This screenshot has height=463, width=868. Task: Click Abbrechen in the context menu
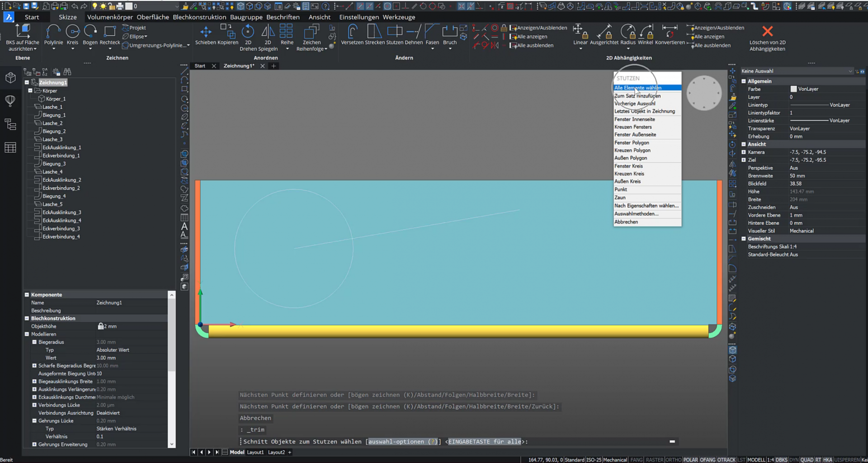click(626, 222)
